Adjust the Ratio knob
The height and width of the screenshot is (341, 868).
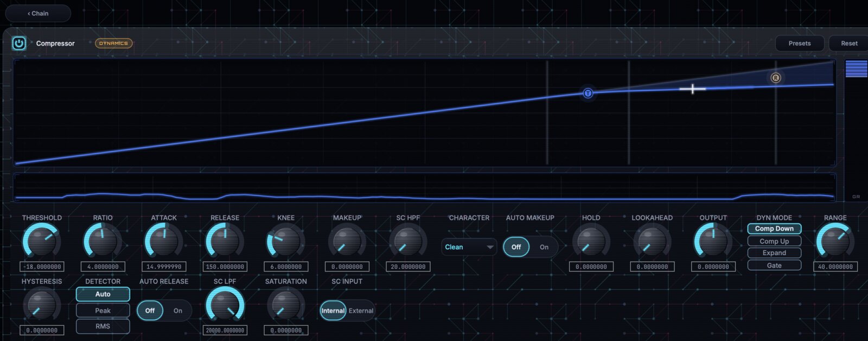(103, 241)
